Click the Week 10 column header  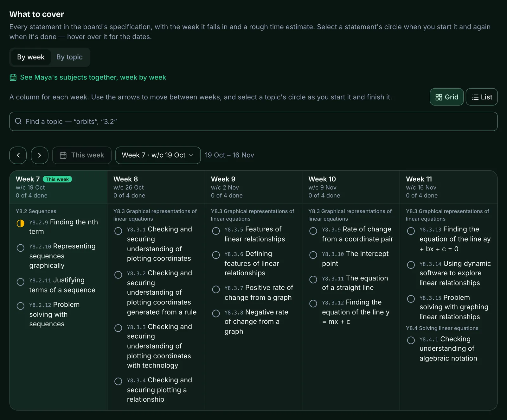351,187
